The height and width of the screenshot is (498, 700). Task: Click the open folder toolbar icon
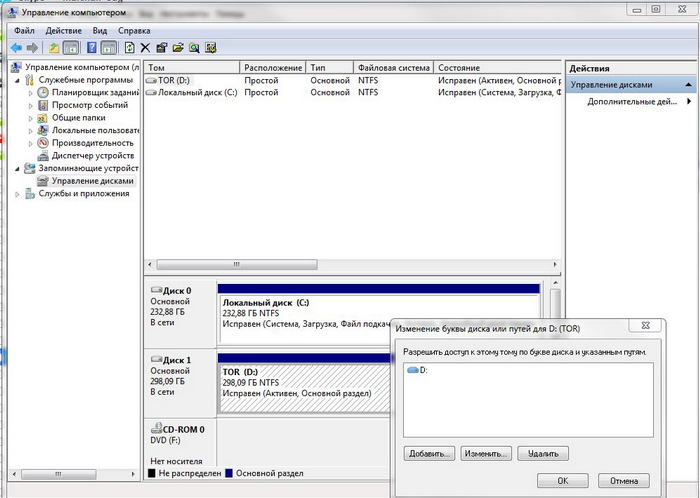(178, 47)
